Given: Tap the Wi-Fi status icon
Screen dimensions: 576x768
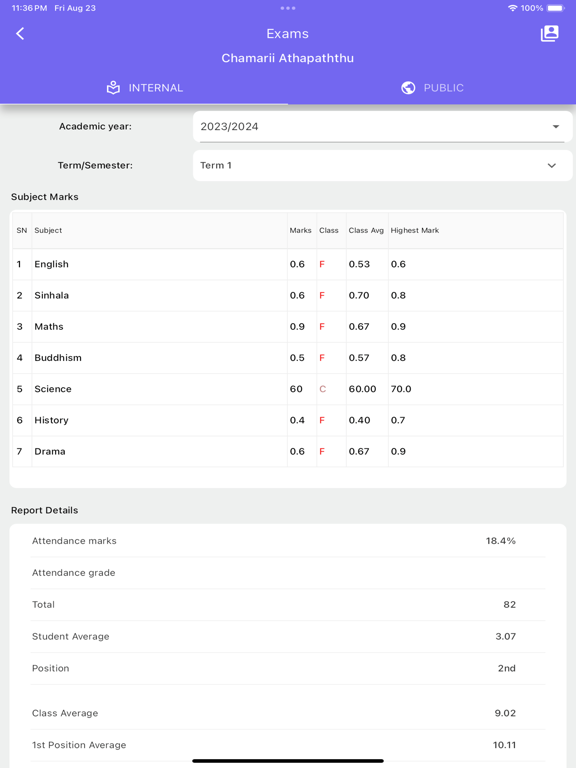Looking at the screenshot, I should [x=512, y=8].
